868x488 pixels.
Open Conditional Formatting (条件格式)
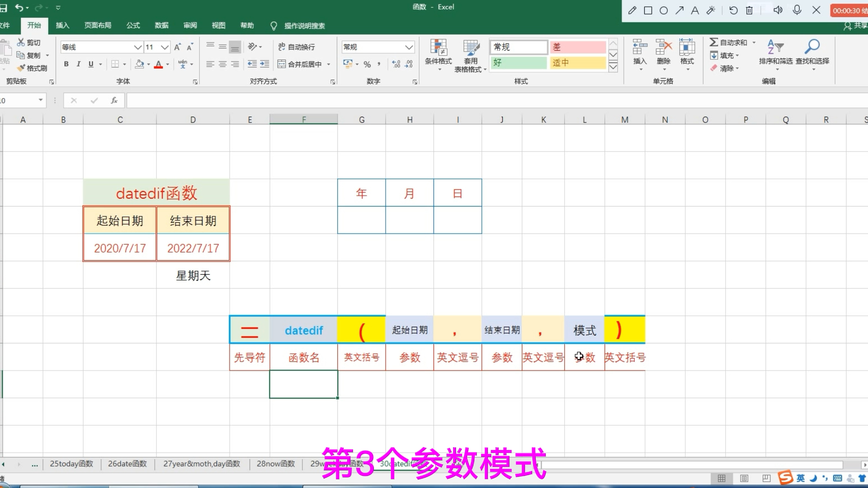438,55
